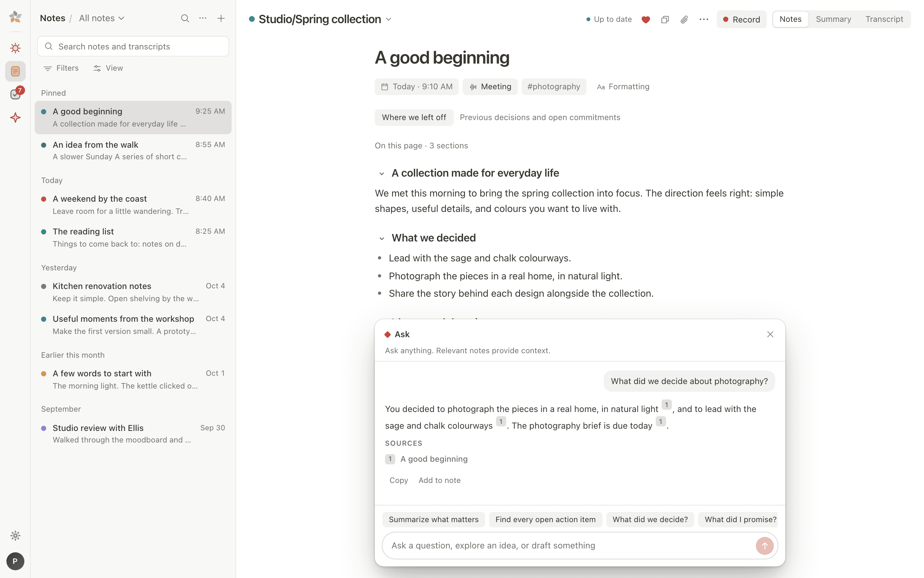Collapse 'A collection made for everyday life' section
This screenshot has height=578, width=924.
tap(381, 173)
